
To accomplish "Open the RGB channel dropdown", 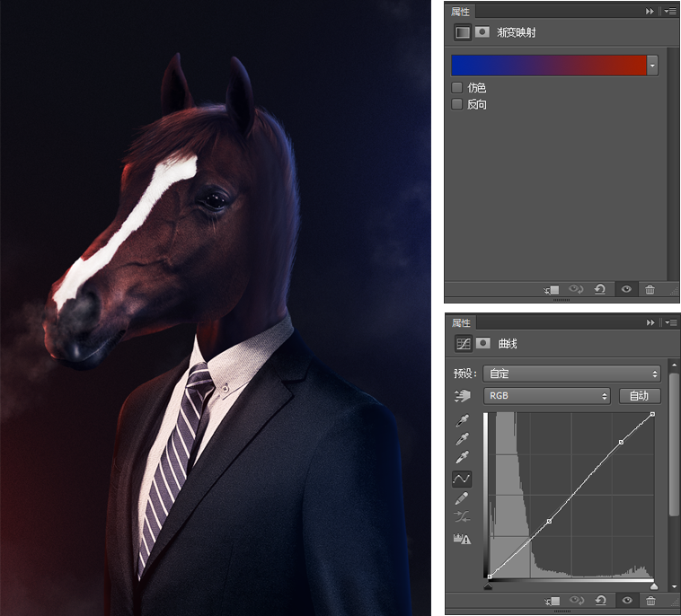I will point(547,396).
